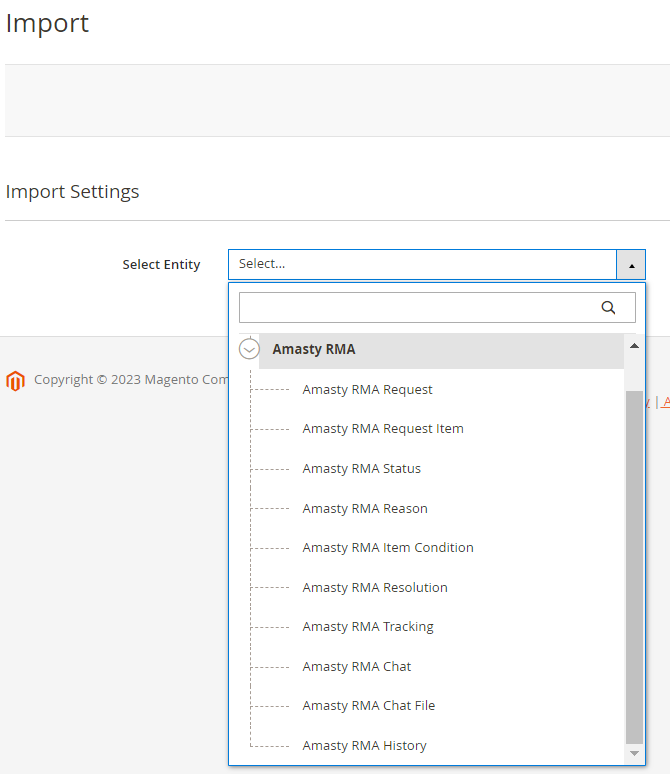Choose Amasty RMA Chat File
Screen dimensions: 670x774
pyautogui.click(x=369, y=706)
